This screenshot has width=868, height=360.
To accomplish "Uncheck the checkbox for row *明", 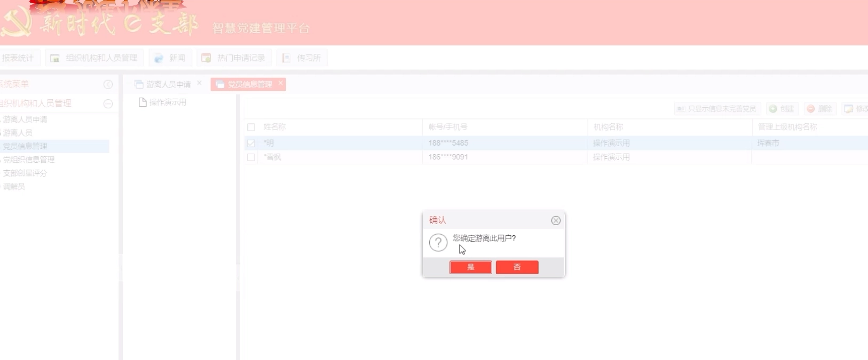I will (251, 143).
